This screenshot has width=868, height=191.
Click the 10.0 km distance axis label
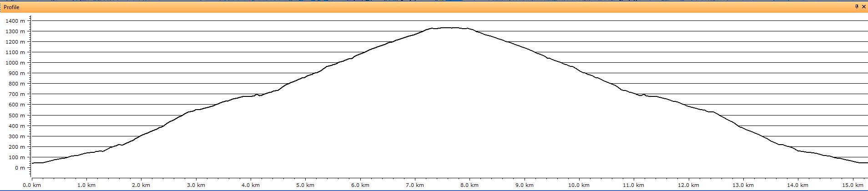[579, 186]
